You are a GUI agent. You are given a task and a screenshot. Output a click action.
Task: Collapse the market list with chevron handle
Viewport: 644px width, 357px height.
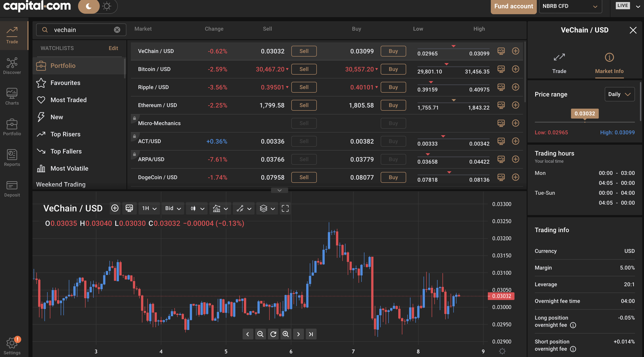point(280,190)
